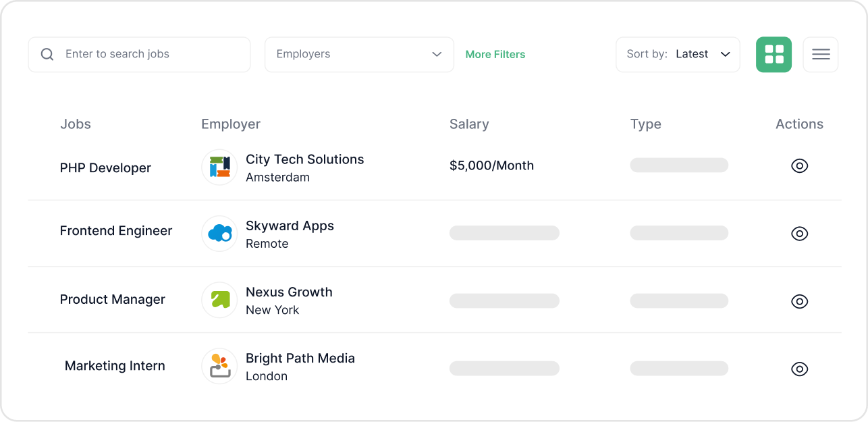Switch to the green grid view
The image size is (868, 422).
pos(774,55)
